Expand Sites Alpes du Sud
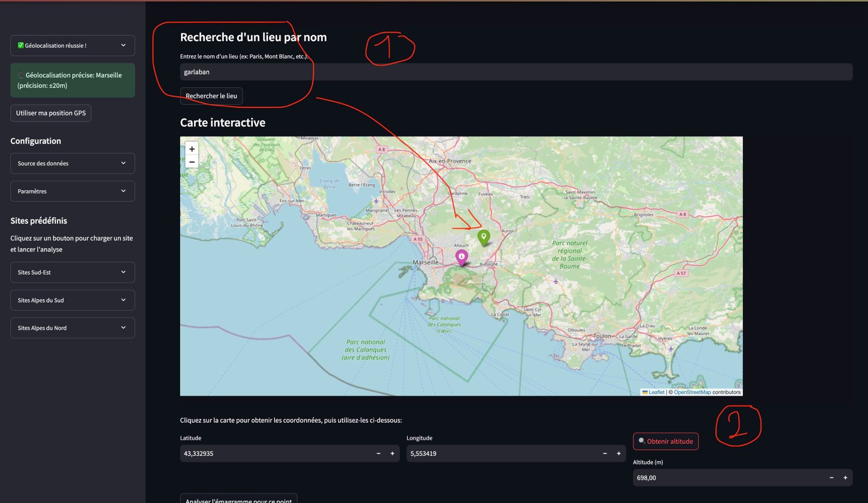868x503 pixels. [72, 300]
